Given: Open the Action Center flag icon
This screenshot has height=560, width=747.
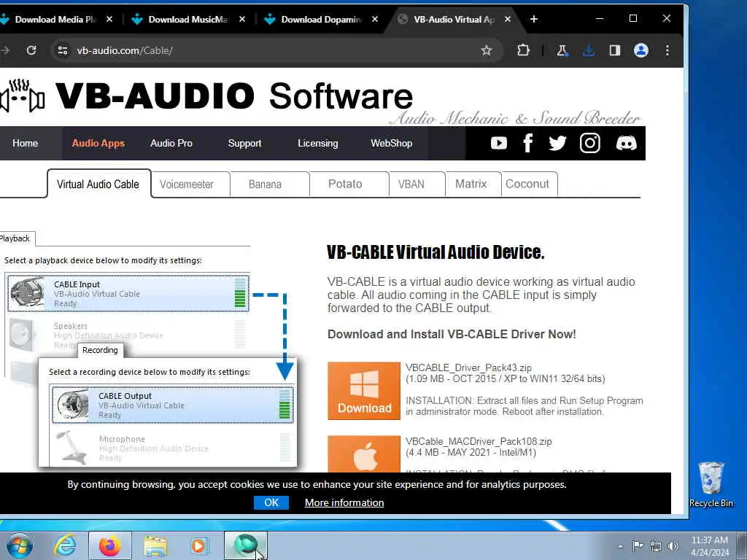Looking at the screenshot, I should [x=638, y=545].
